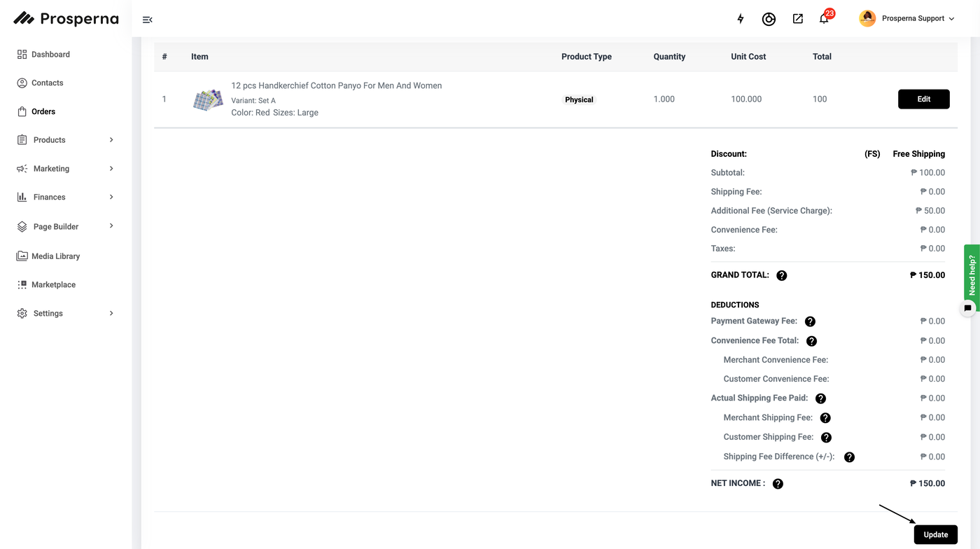980x549 pixels.
Task: Click the Quantity column header
Action: [x=669, y=57]
